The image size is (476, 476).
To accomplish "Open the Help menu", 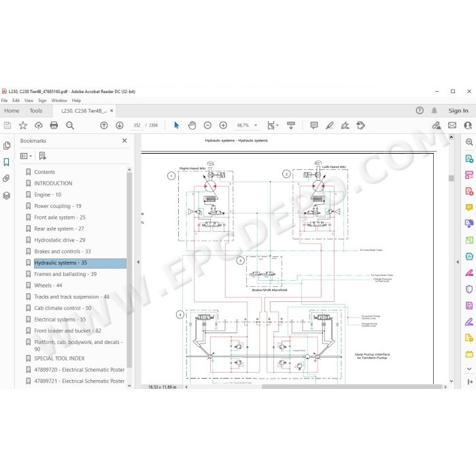I will point(76,101).
